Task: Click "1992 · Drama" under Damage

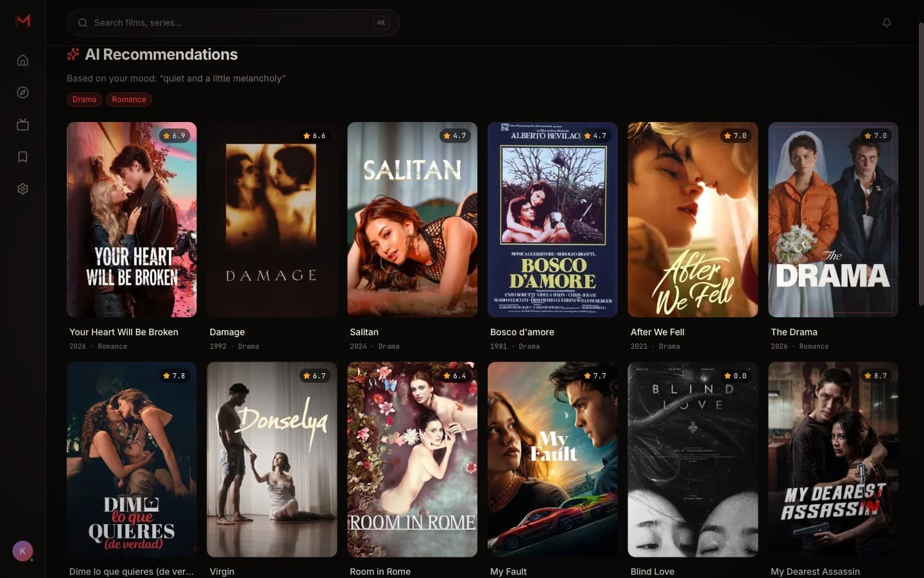Action: 234,346
